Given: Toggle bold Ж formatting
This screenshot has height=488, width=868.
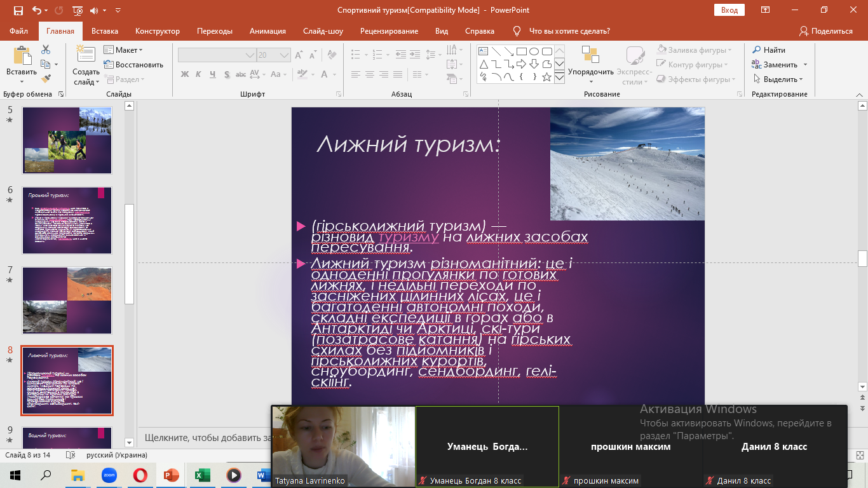Looking at the screenshot, I should point(185,74).
